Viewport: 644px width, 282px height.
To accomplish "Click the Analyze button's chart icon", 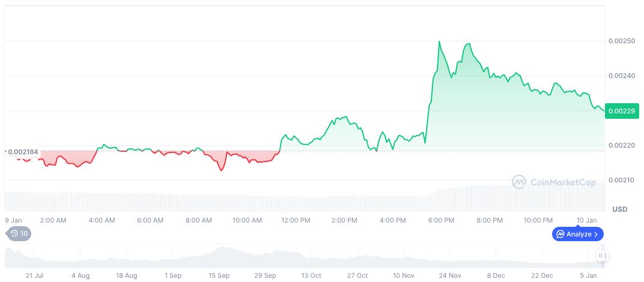I will tap(560, 234).
